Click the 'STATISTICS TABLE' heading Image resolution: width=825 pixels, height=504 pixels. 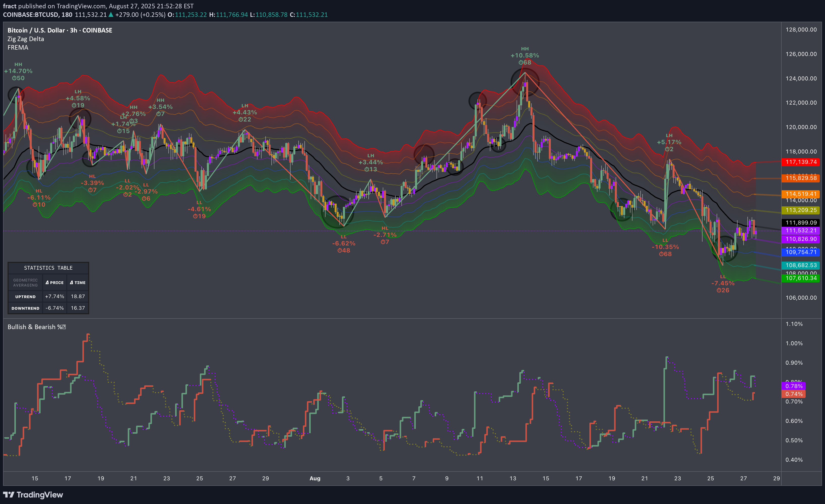point(48,268)
